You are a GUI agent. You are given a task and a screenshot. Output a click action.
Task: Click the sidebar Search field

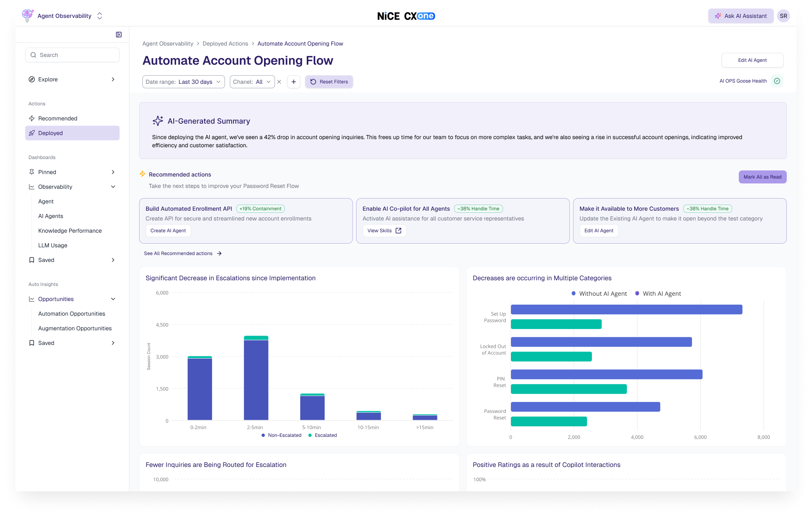click(72, 55)
